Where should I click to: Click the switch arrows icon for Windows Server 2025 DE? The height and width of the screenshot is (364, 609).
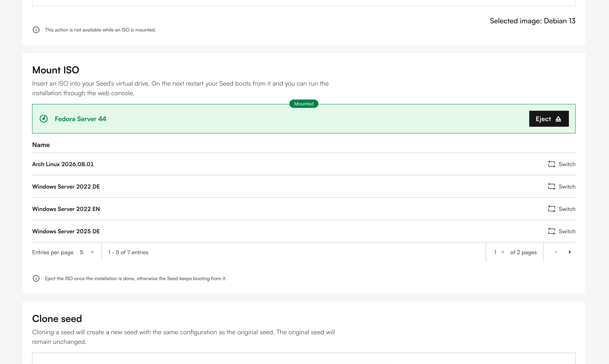pos(551,231)
